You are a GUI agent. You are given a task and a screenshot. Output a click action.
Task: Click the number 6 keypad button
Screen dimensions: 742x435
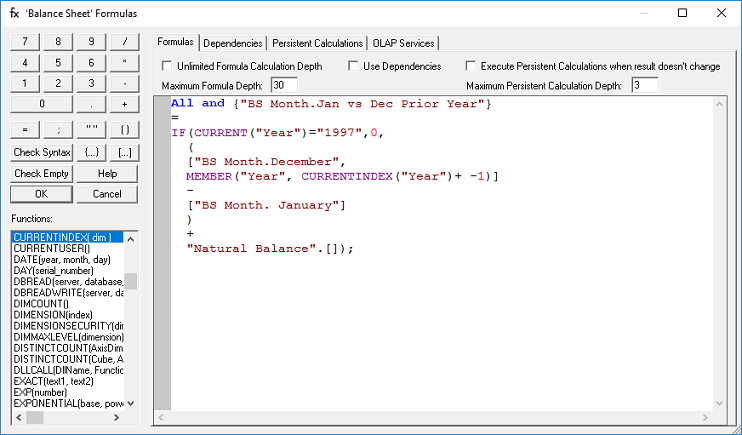pos(91,62)
